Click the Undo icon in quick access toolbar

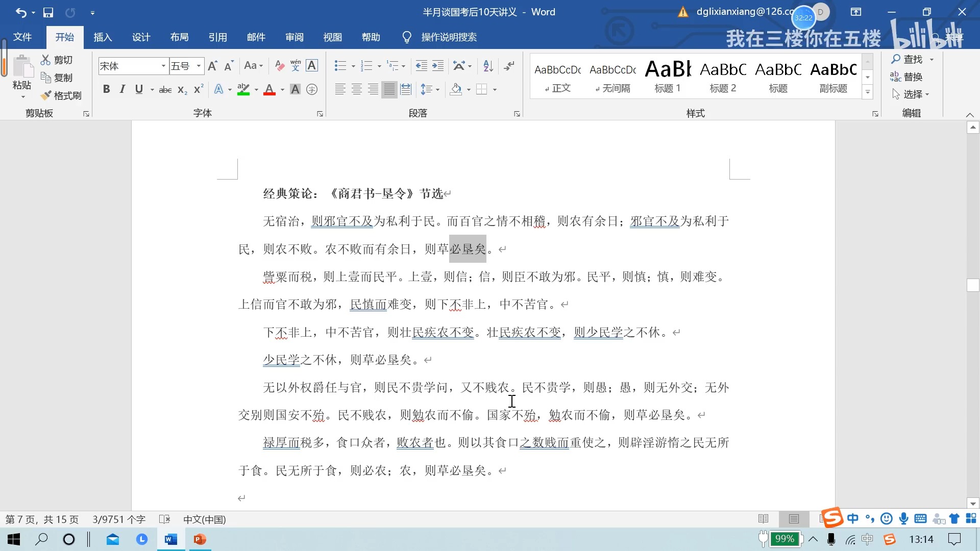click(x=20, y=12)
